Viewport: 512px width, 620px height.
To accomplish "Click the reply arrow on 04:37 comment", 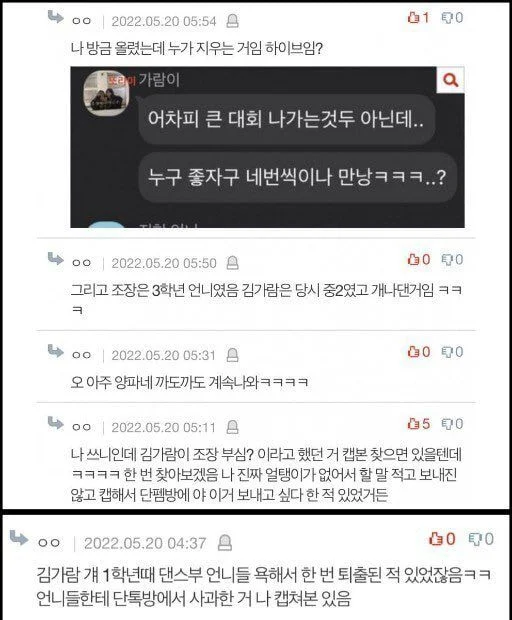I will tap(18, 538).
